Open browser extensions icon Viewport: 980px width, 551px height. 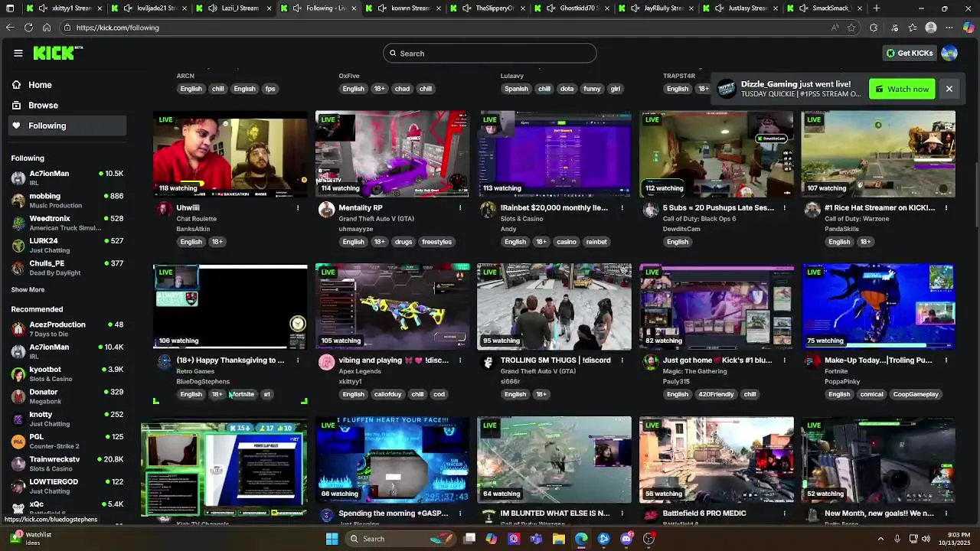[874, 28]
